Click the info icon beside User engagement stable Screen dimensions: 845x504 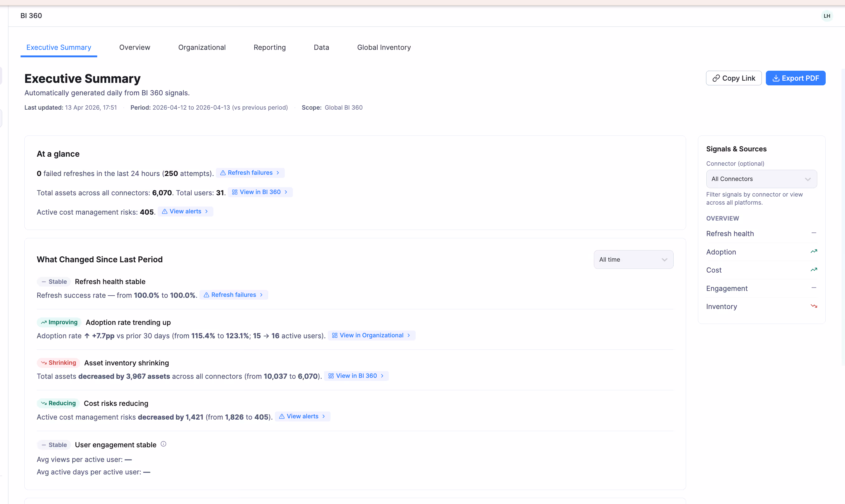pos(163,444)
